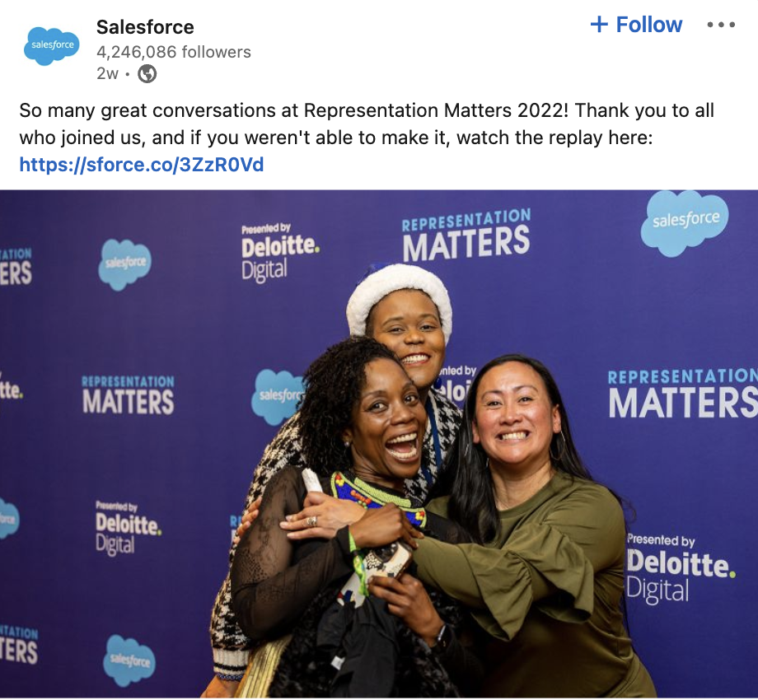Click the plus icon beside Follow
Image resolution: width=758 pixels, height=700 pixels.
click(599, 24)
